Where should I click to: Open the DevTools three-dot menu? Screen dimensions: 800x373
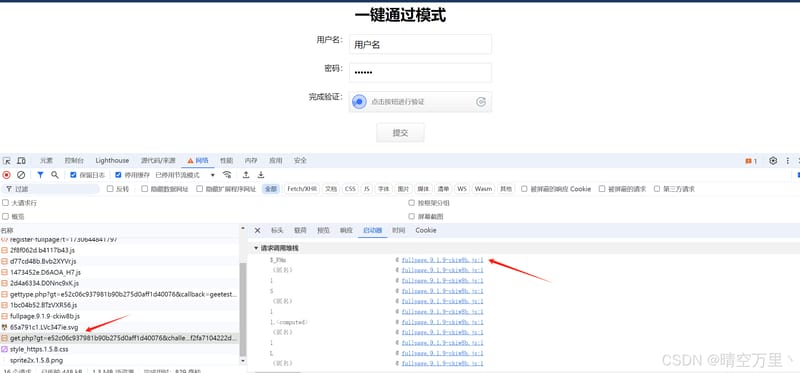[787, 161]
